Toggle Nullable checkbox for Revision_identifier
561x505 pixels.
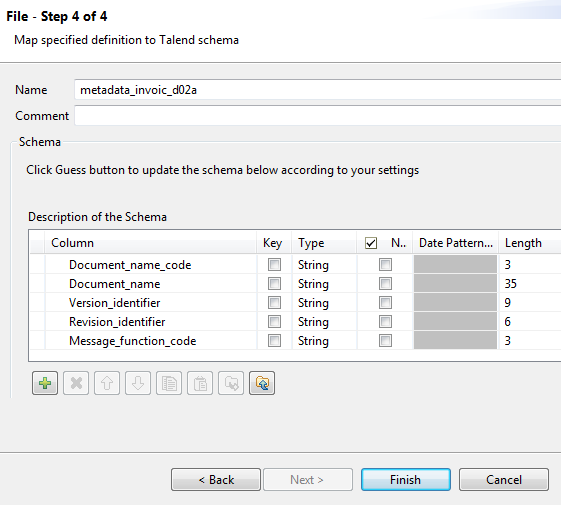[x=385, y=322]
